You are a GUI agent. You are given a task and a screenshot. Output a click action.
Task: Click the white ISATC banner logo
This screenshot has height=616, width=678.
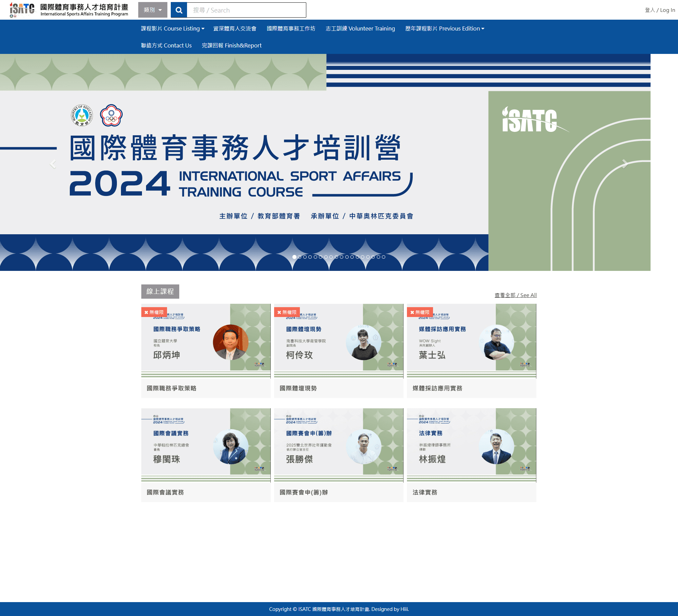click(x=530, y=120)
